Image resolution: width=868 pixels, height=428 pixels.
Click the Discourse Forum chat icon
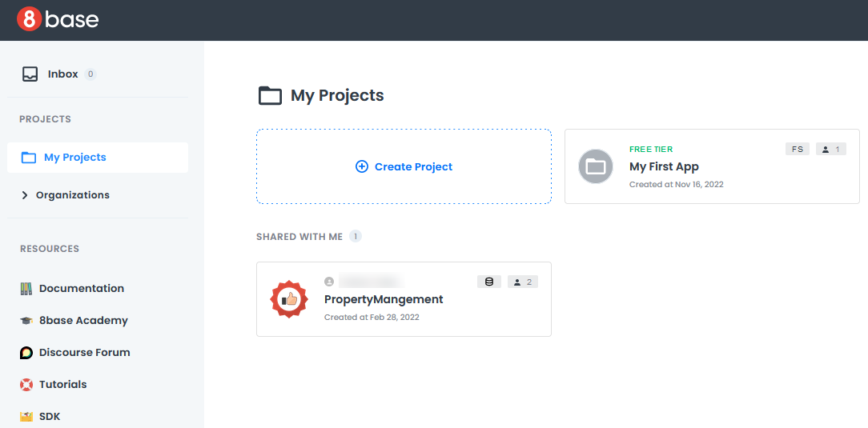click(x=26, y=353)
